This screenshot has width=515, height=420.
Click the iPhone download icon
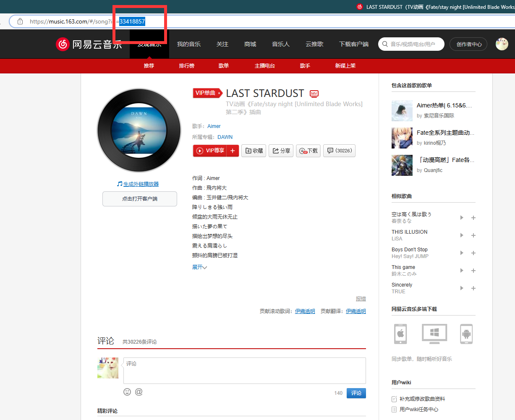[x=400, y=334]
